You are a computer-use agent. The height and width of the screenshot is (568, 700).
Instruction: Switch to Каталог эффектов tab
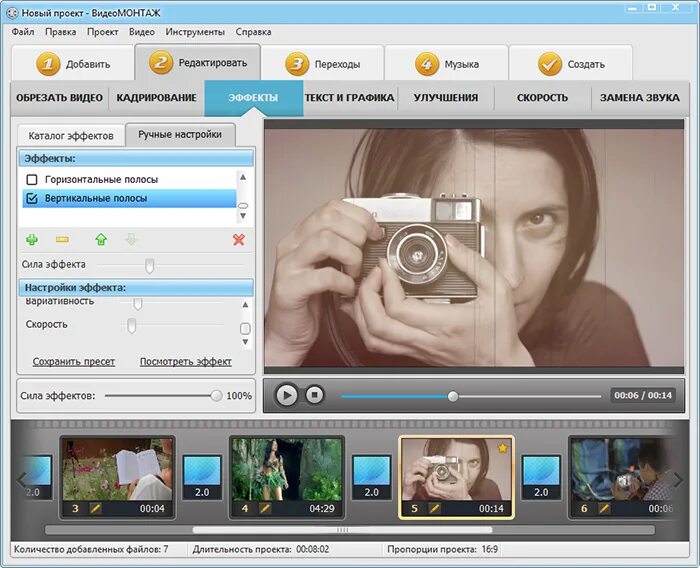pyautogui.click(x=71, y=136)
